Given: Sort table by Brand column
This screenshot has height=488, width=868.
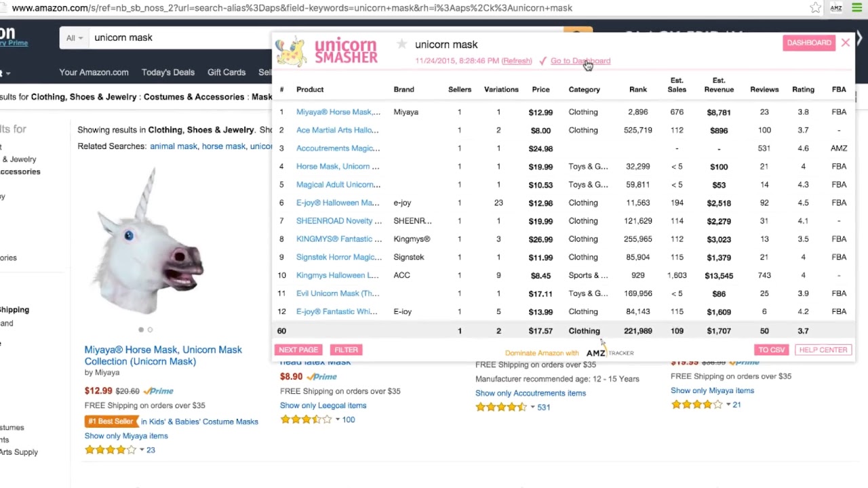Looking at the screenshot, I should [403, 89].
